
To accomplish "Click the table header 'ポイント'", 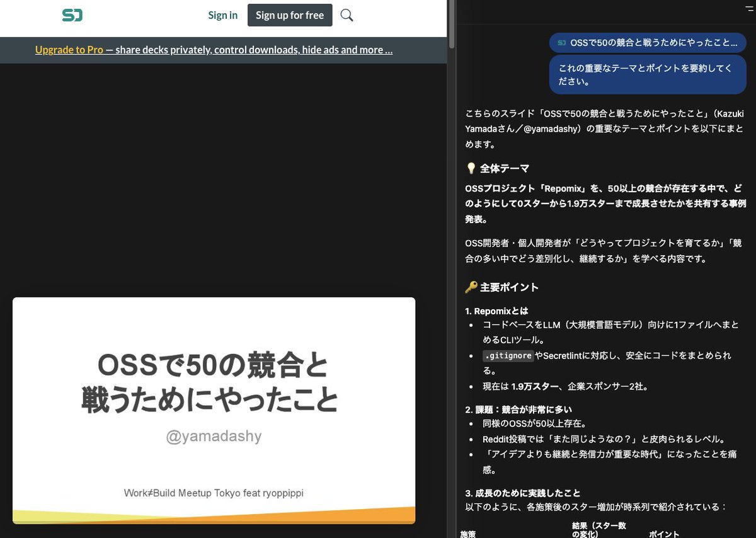I will coord(664,534).
